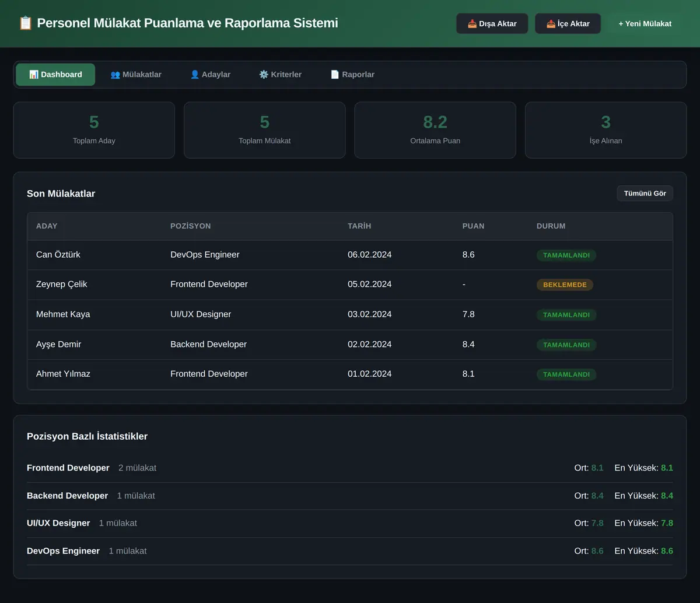Select candidate Zeynep Çelik in the table
This screenshot has width=700, height=603.
coord(62,285)
